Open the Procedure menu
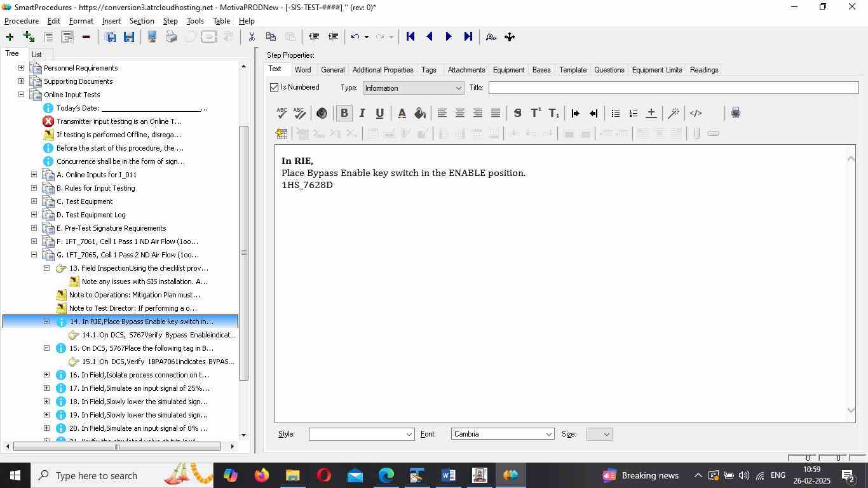The height and width of the screenshot is (488, 868). click(x=22, y=21)
